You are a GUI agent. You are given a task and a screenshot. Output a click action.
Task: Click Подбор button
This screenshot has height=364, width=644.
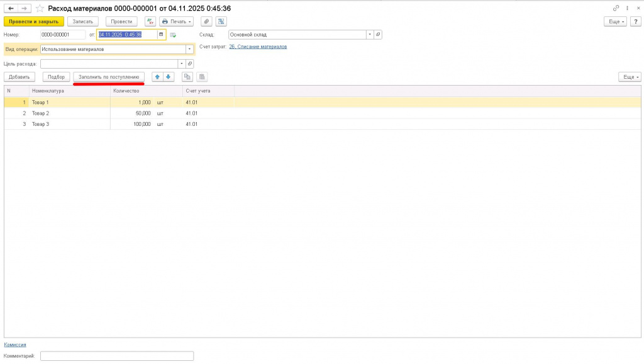pyautogui.click(x=56, y=77)
